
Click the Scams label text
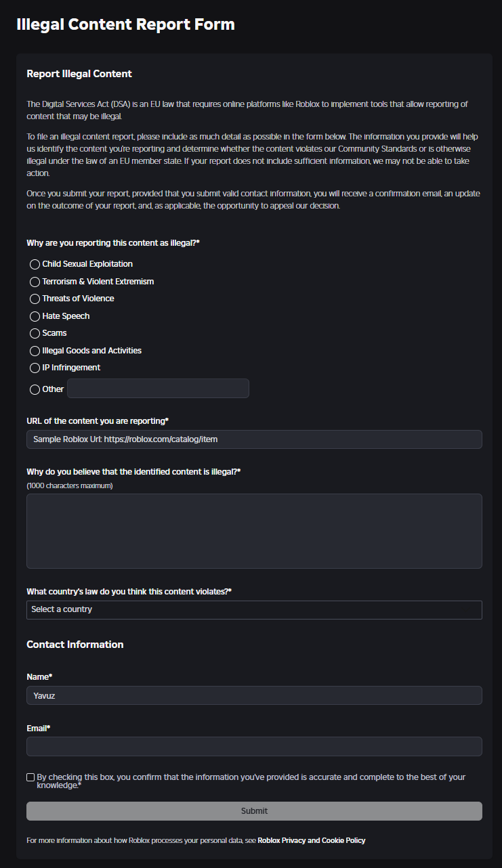[54, 333]
